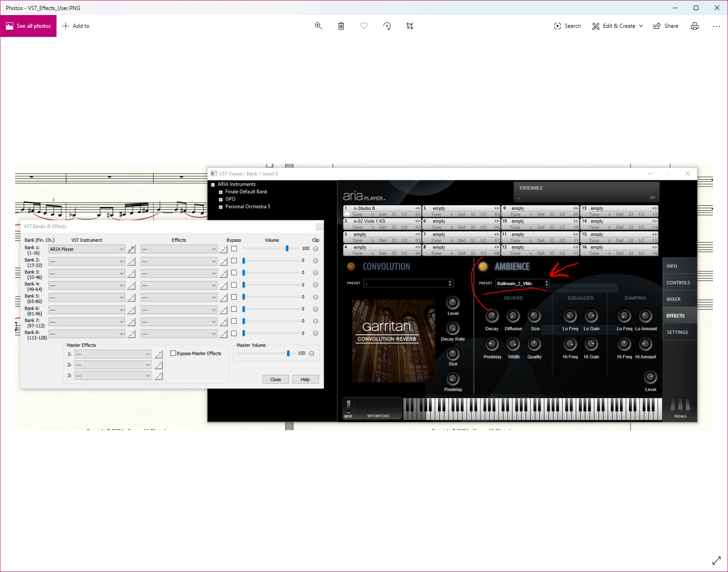Click the fullscreen expand arrow icon
Image resolution: width=728 pixels, height=572 pixels.
point(716,560)
